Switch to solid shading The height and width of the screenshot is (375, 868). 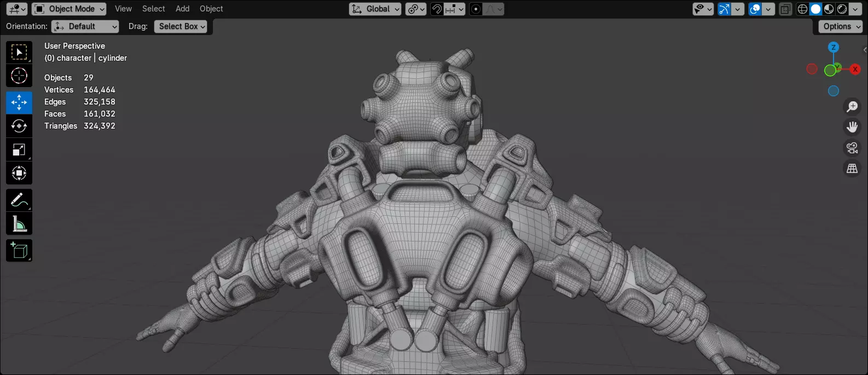click(815, 9)
